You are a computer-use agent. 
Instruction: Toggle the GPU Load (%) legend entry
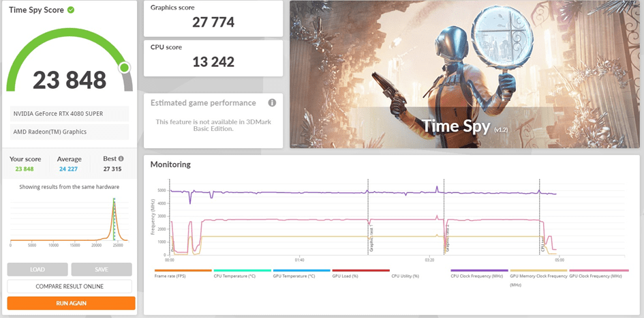coord(361,274)
